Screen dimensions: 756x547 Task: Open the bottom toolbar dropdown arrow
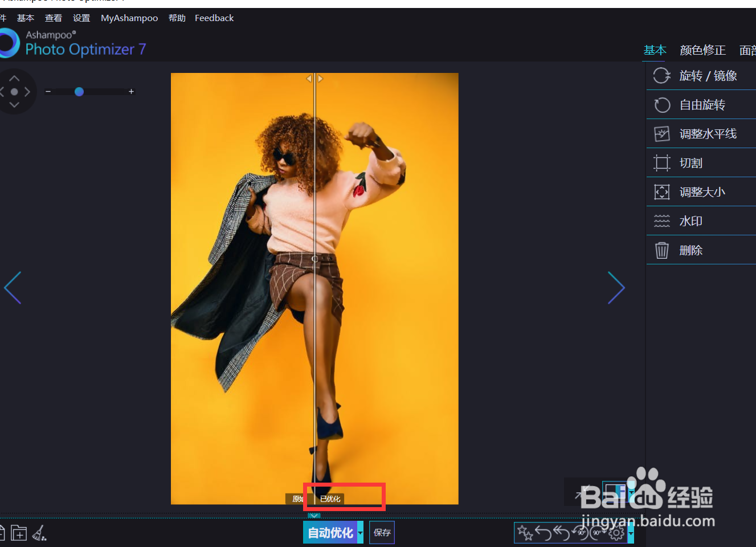pyautogui.click(x=631, y=533)
